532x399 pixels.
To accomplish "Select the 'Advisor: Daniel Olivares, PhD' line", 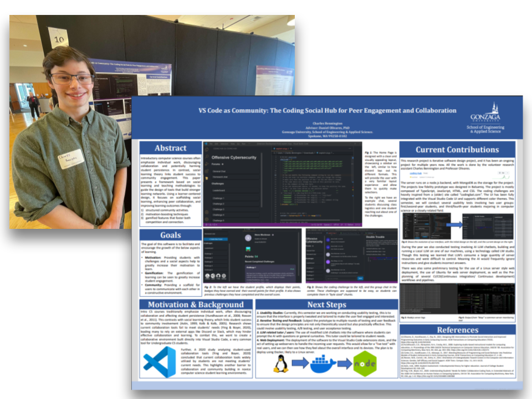I will pos(328,128).
